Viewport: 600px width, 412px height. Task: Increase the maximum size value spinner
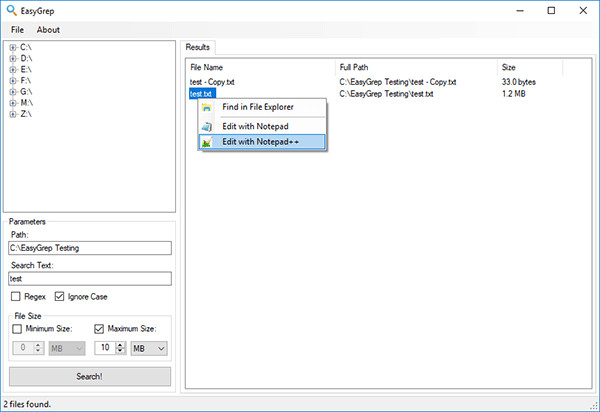coord(120,345)
